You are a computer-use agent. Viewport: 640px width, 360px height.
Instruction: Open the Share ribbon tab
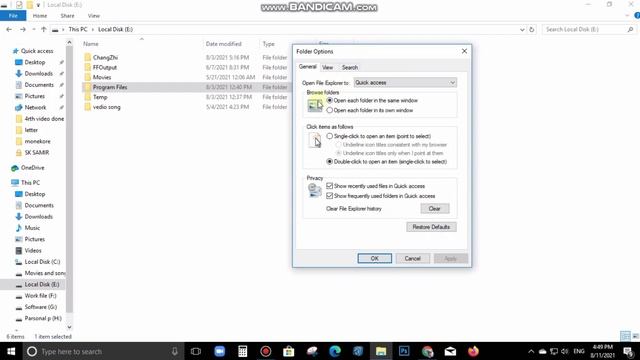coord(67,16)
